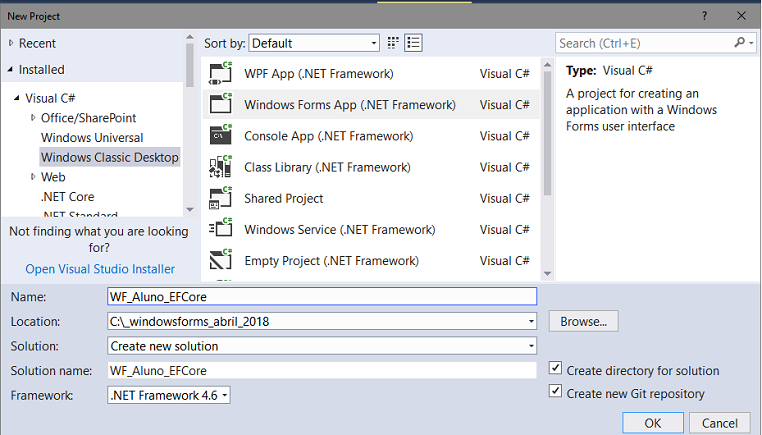Select the Class Library template icon
Viewport: 762px width, 435px height.
click(221, 167)
